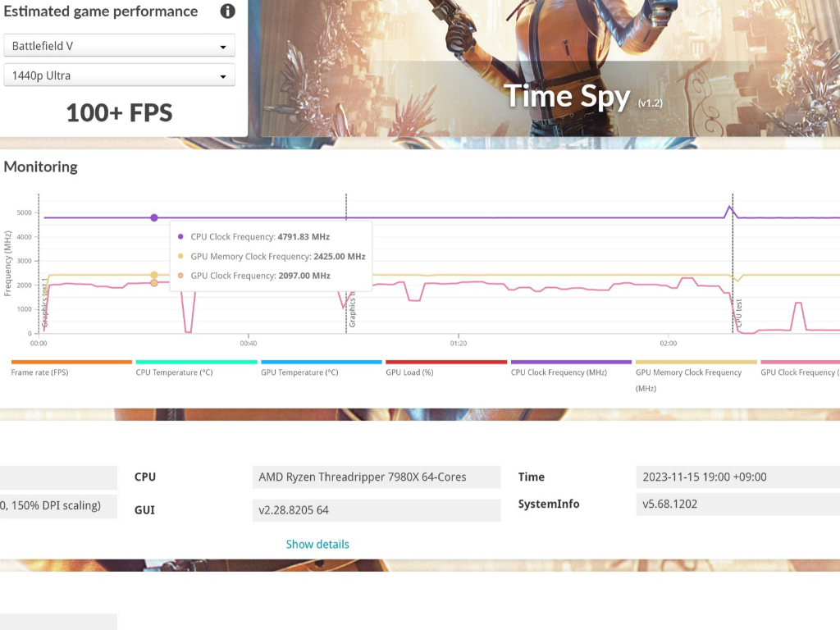Toggle the CPU Clock Frequency legend series

(x=571, y=368)
